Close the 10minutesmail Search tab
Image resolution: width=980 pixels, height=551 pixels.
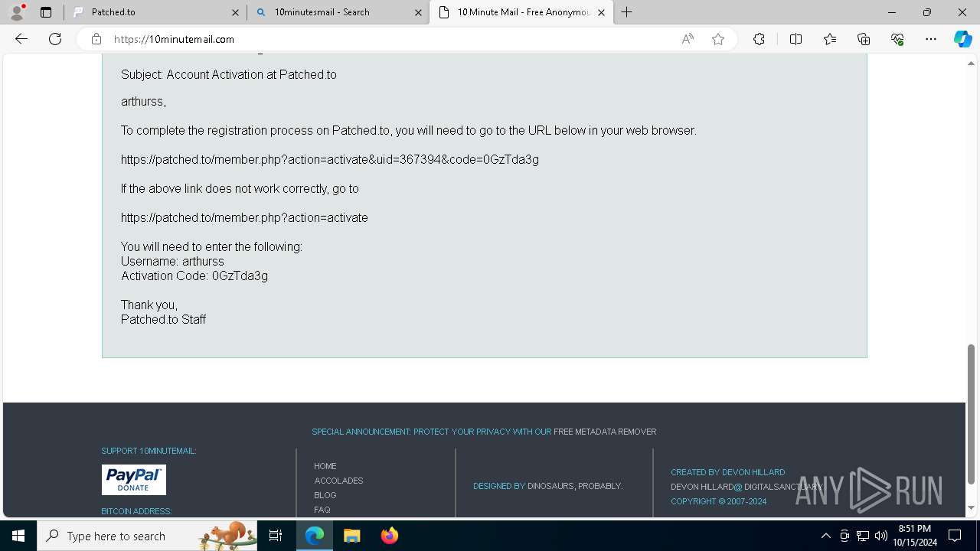pyautogui.click(x=418, y=12)
